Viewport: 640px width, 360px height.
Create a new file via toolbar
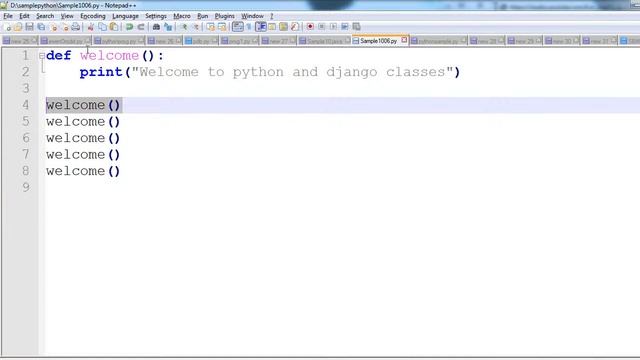(7, 27)
